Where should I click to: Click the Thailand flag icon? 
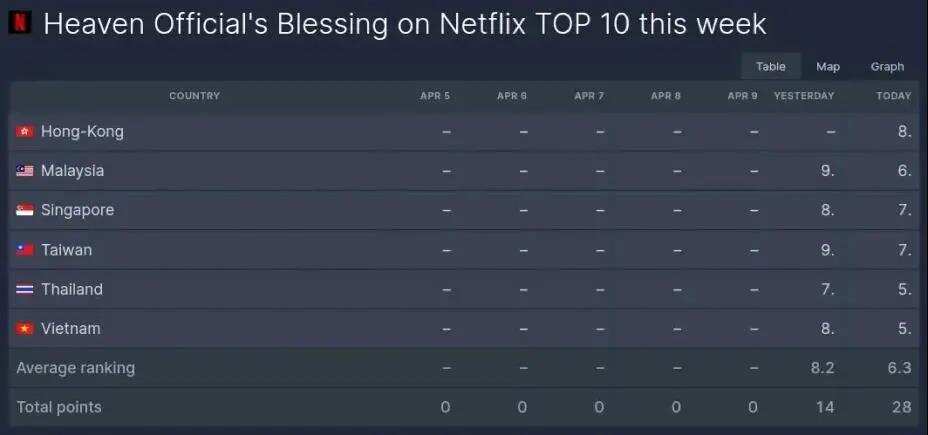25,290
